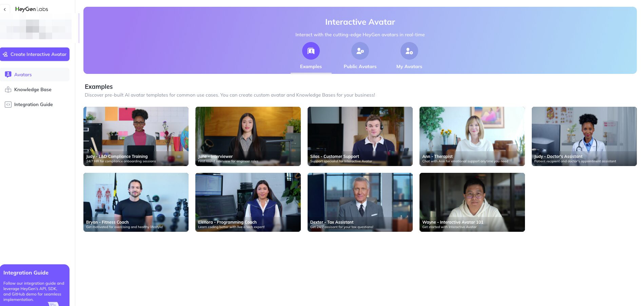Click the My Avatars circle icon
644x306 pixels.
pos(409,51)
